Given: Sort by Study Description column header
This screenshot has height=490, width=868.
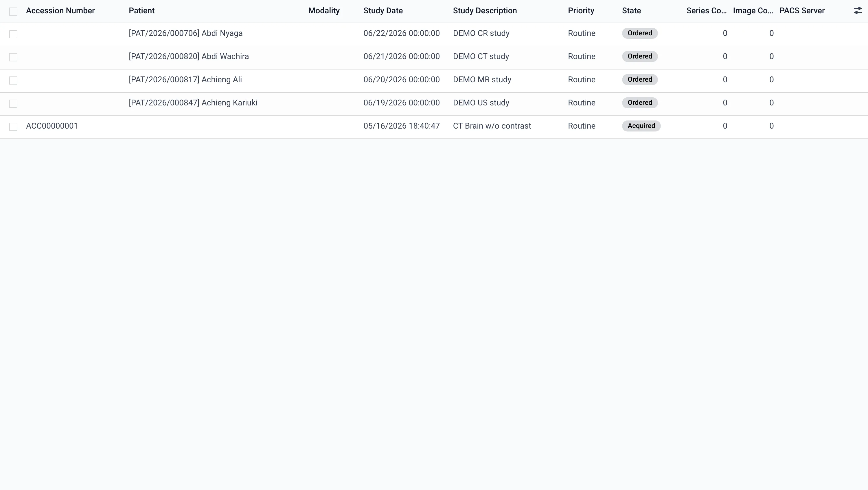Looking at the screenshot, I should [x=485, y=11].
